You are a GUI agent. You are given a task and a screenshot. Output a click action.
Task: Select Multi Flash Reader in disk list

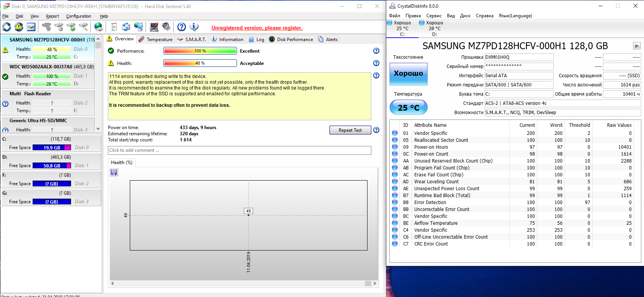pos(48,102)
